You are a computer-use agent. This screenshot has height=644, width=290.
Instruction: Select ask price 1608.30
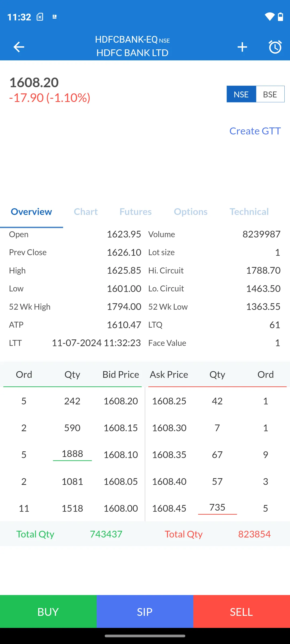click(x=169, y=428)
